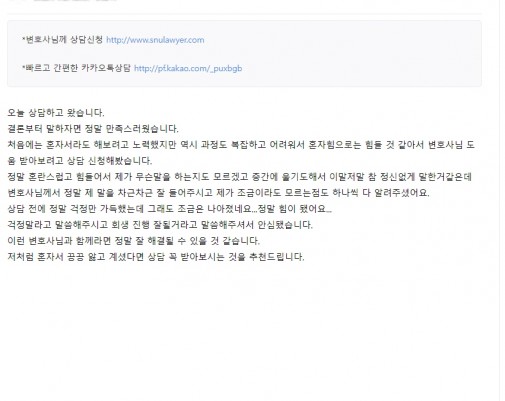This screenshot has height=401, width=505.
Task: Click the phrase '정말 힘이 됐어요' in the post
Action: click(x=292, y=209)
